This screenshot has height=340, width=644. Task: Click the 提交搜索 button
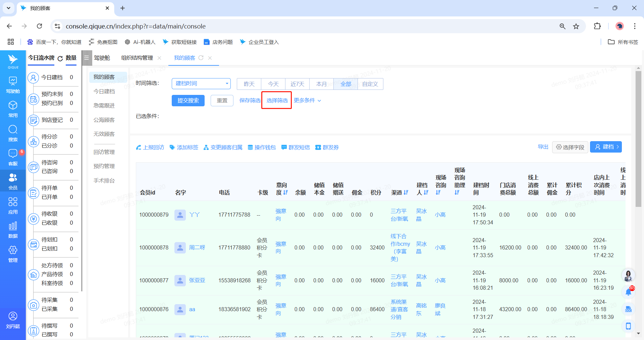[x=188, y=100]
